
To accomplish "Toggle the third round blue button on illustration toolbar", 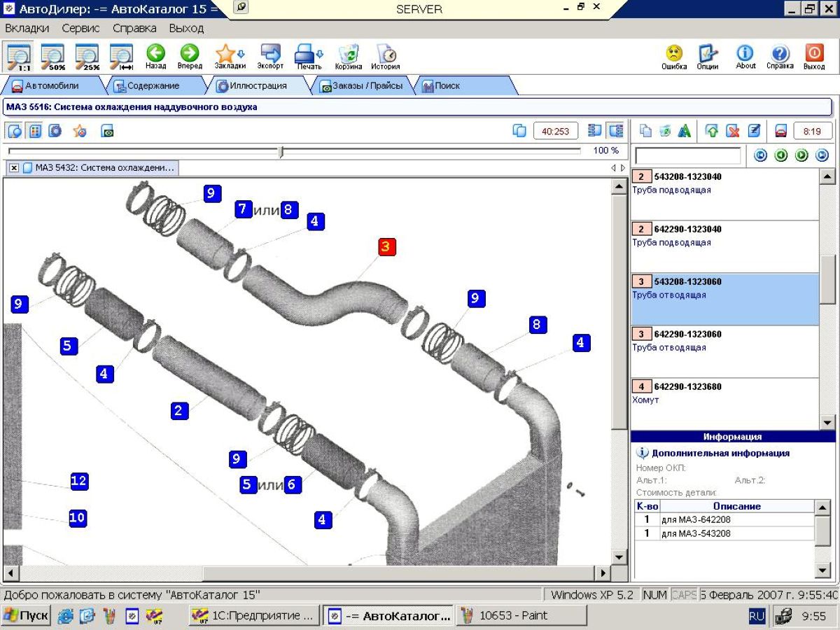I will [55, 131].
